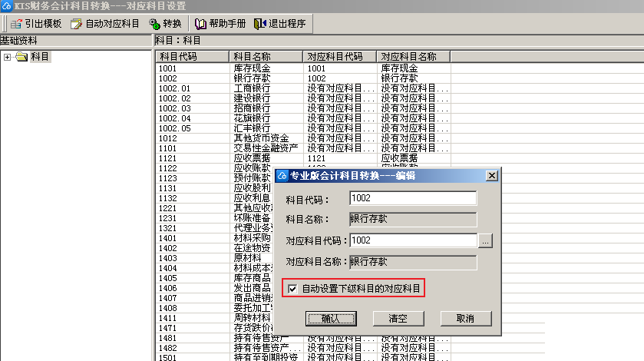This screenshot has height=361, width=644.
Task: Click the 对应科目代码 input field
Action: (412, 240)
